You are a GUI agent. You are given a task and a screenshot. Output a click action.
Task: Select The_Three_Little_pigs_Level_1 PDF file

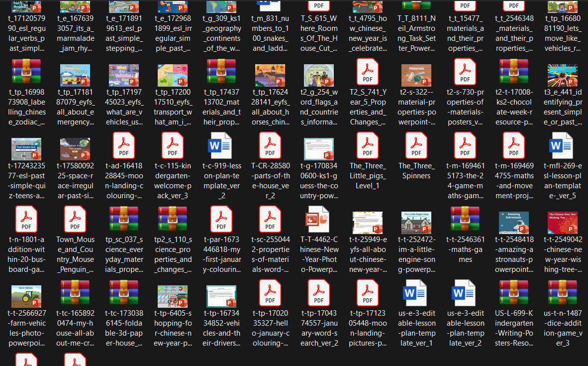[x=368, y=147]
